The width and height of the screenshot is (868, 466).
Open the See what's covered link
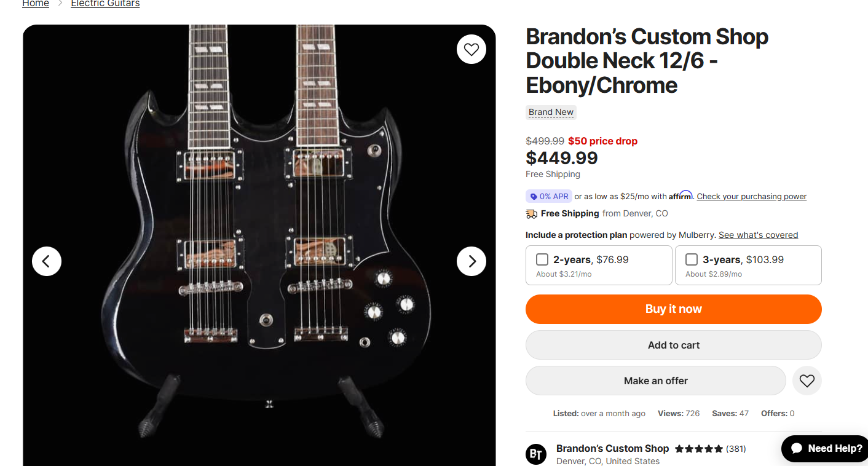pos(759,235)
